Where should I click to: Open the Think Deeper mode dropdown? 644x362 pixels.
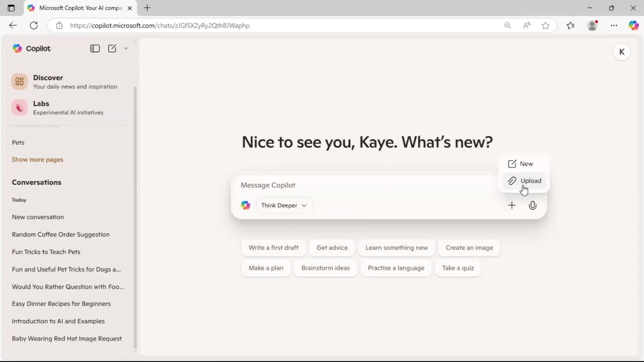pyautogui.click(x=284, y=205)
